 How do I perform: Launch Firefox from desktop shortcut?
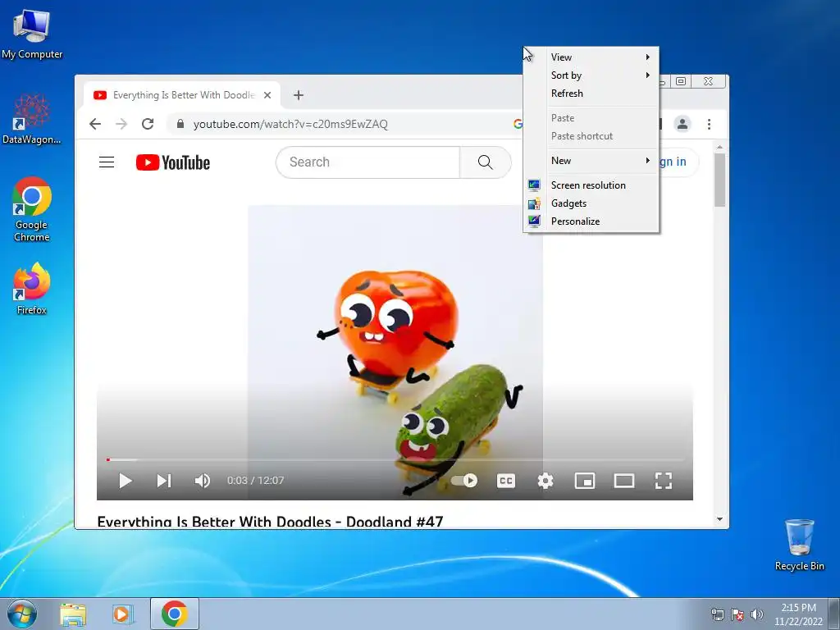click(32, 288)
